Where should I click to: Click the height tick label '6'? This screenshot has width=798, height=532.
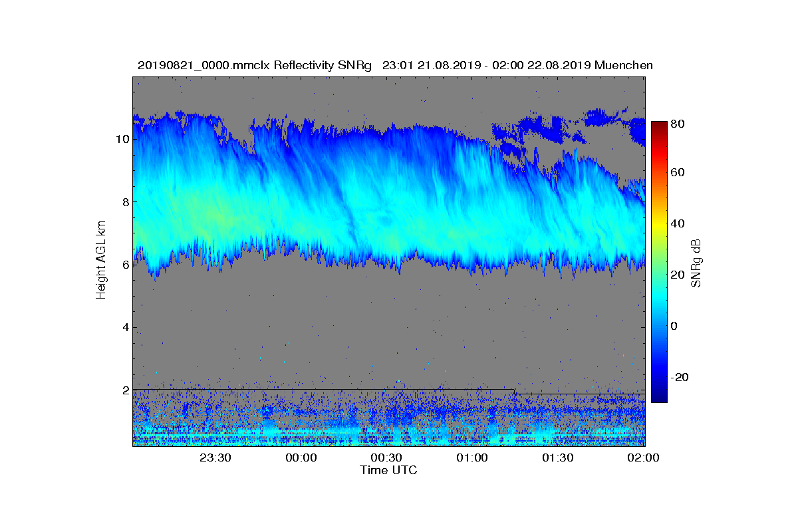tap(126, 265)
